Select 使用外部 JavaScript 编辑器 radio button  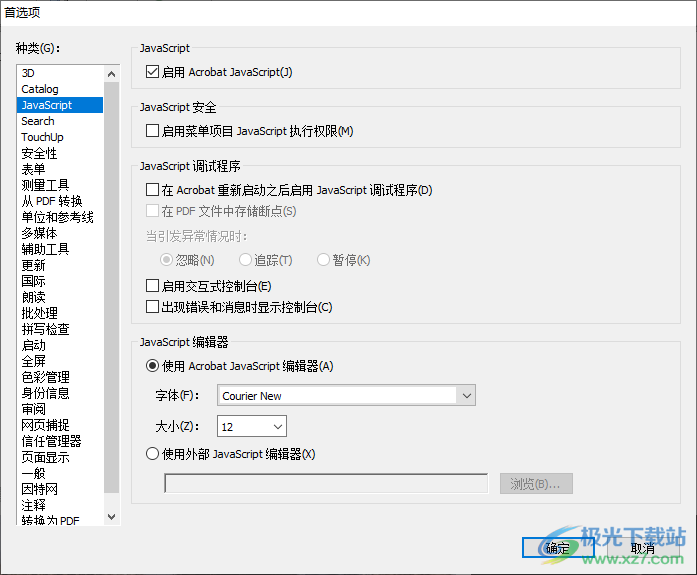click(x=153, y=454)
